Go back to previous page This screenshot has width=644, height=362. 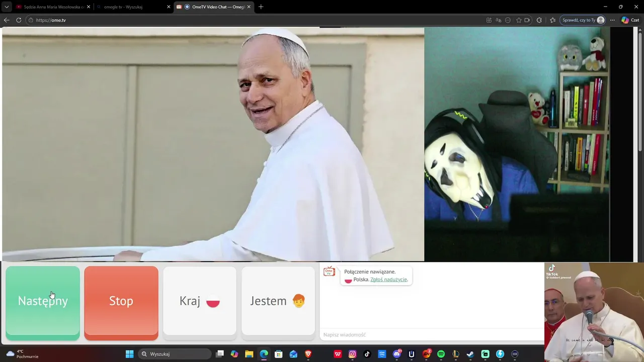point(7,20)
